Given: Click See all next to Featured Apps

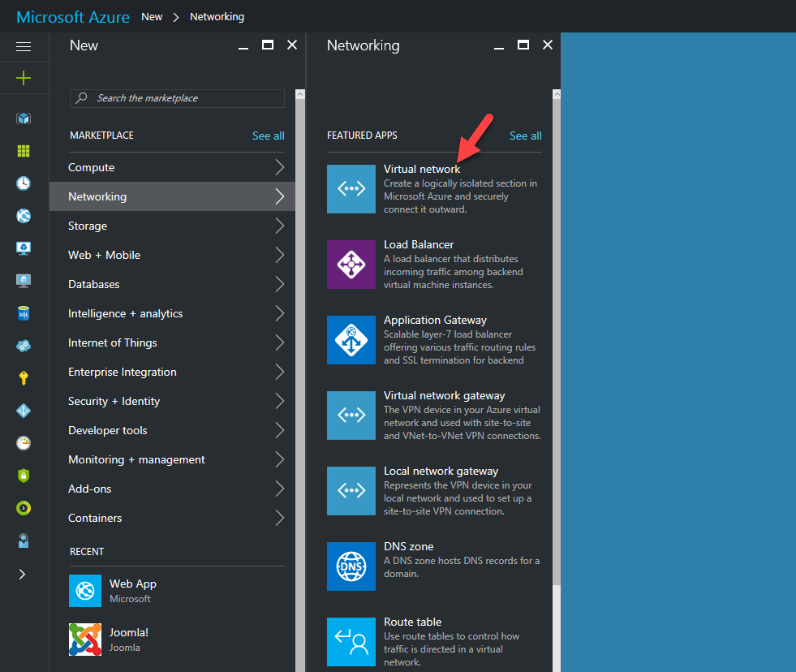Looking at the screenshot, I should (x=526, y=136).
